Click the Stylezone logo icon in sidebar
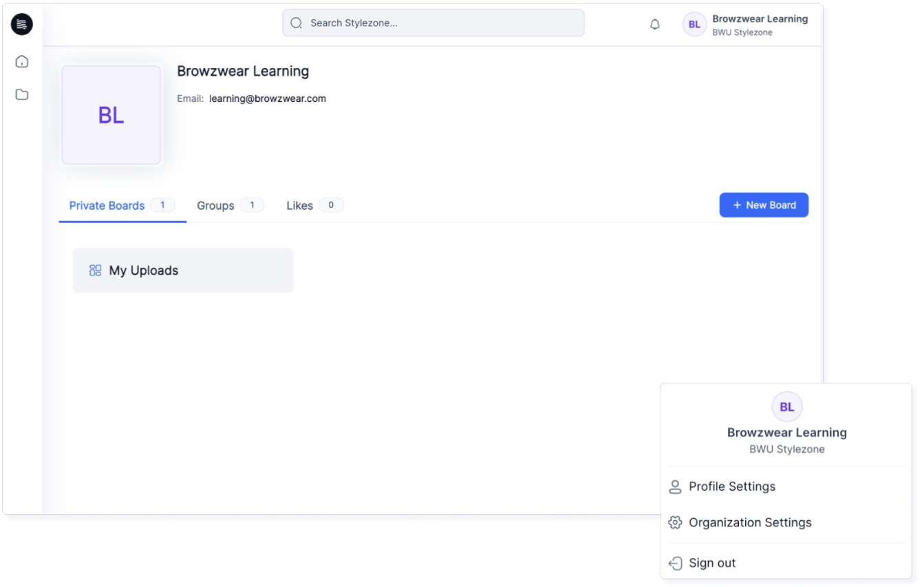Screen dimensions: 924x587 click(22, 25)
